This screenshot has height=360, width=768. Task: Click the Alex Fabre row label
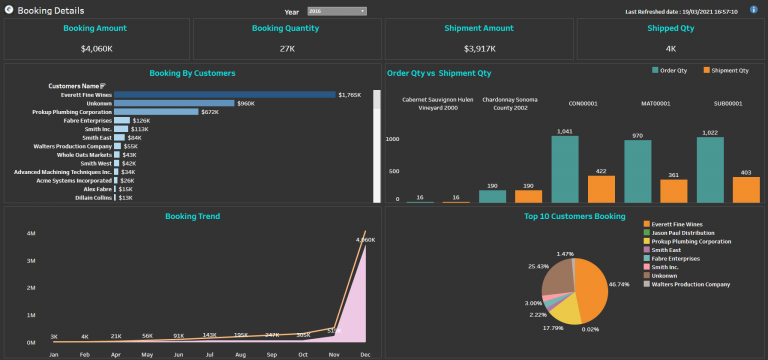(98, 189)
